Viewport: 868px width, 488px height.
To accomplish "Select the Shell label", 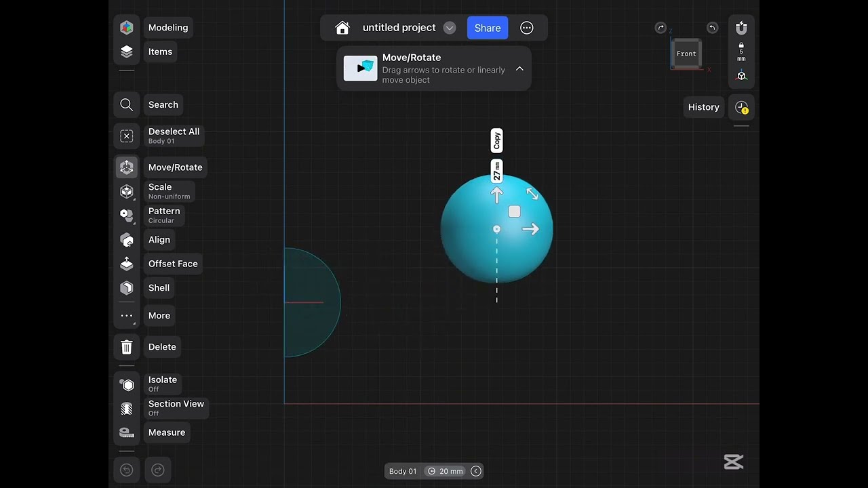I will (159, 288).
